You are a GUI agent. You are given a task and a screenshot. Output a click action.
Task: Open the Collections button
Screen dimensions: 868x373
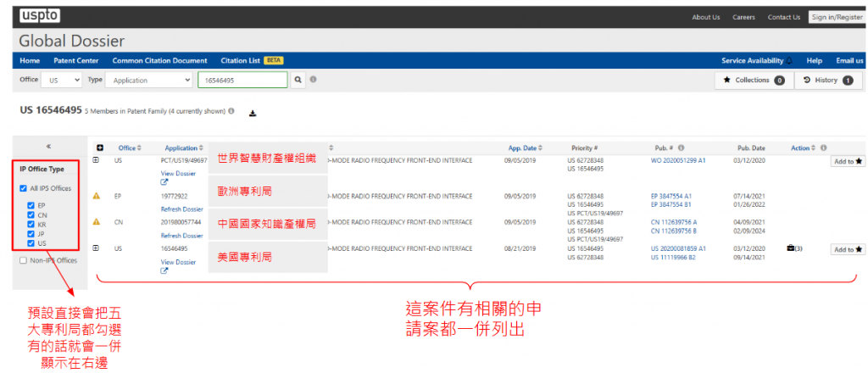tap(754, 81)
